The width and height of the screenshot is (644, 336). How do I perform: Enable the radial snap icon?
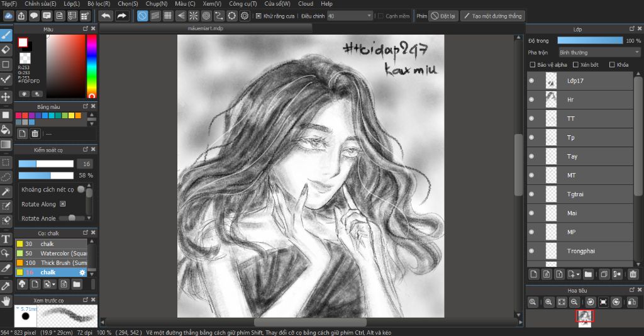[194, 16]
